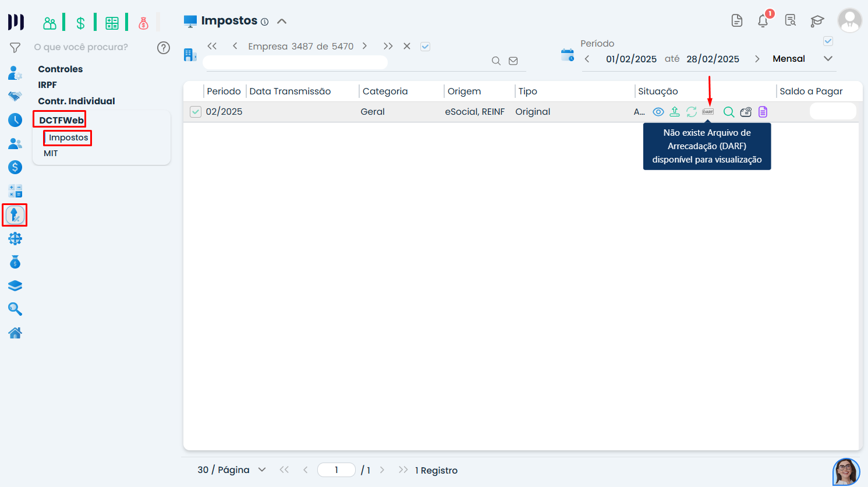Go to the next company
868x487 pixels.
pos(364,46)
